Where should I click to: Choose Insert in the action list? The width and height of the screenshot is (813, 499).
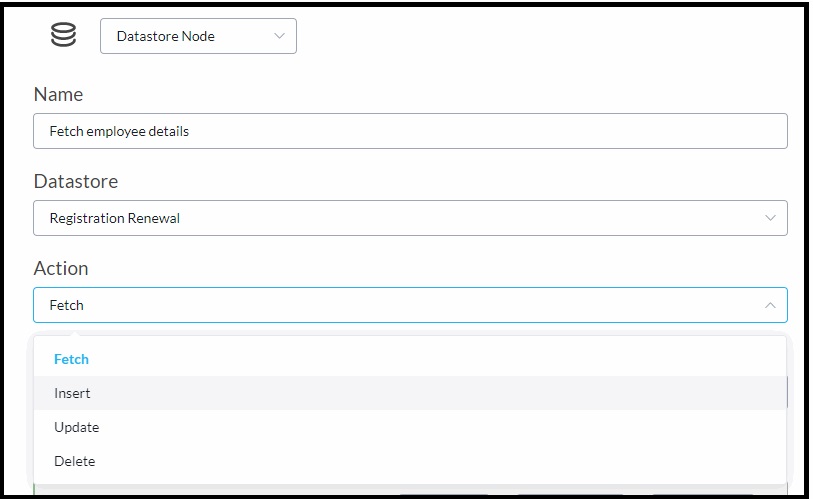[x=410, y=393]
